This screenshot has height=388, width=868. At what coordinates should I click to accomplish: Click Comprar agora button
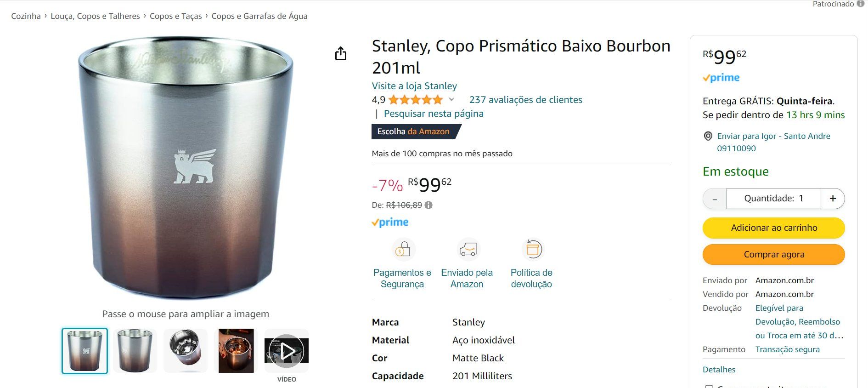[x=774, y=255]
